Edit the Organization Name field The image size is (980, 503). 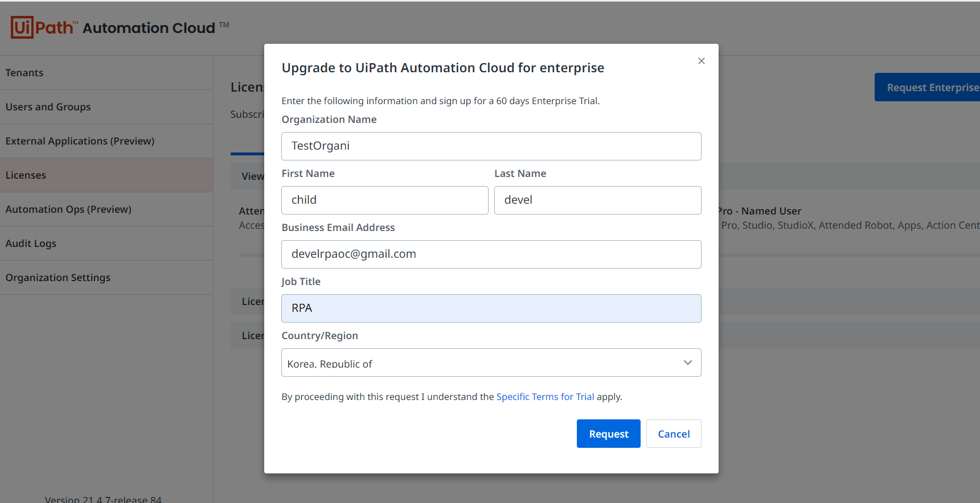[491, 146]
